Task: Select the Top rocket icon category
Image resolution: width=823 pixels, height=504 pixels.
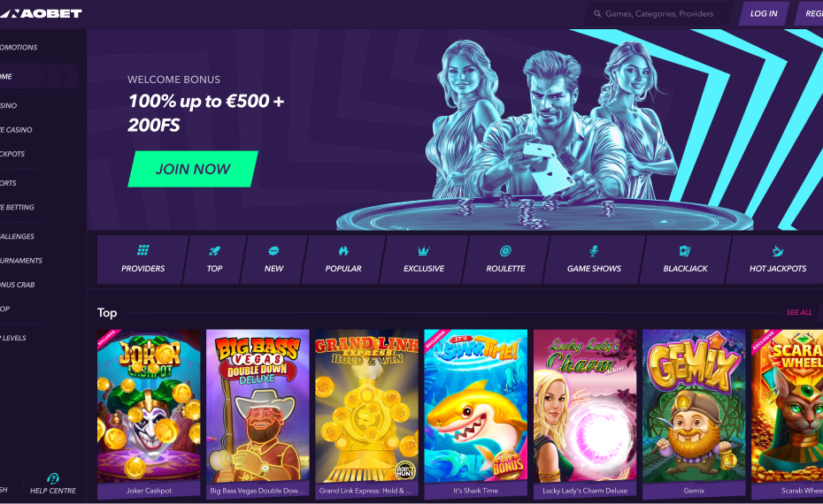Action: (214, 260)
